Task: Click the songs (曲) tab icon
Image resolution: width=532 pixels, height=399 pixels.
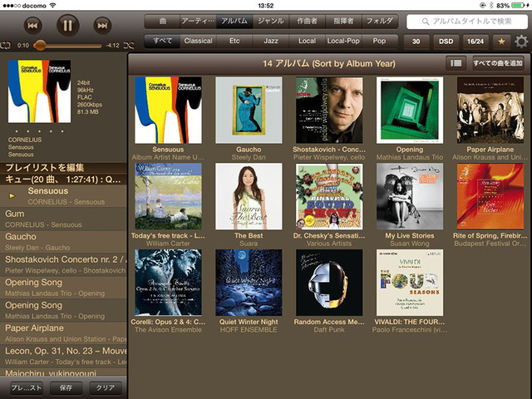Action: [x=163, y=22]
